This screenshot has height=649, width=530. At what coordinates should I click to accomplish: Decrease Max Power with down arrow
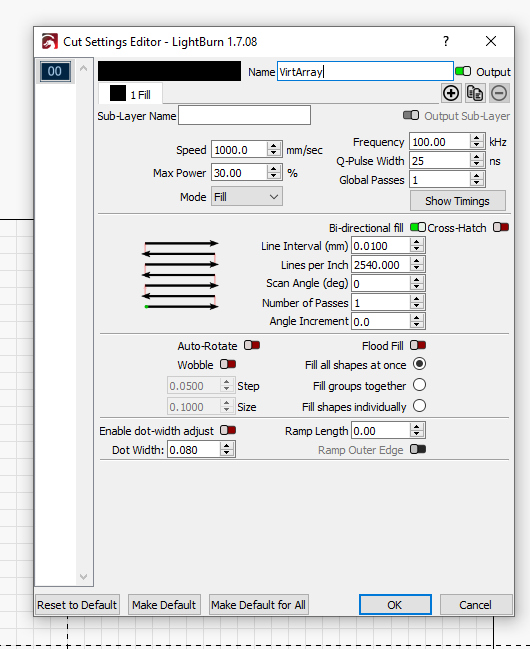click(x=274, y=176)
